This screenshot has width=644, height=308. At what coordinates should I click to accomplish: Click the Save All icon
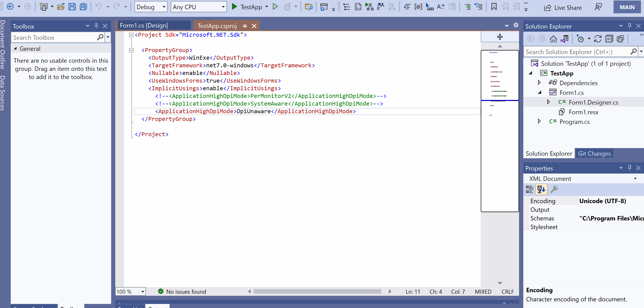coord(83,7)
